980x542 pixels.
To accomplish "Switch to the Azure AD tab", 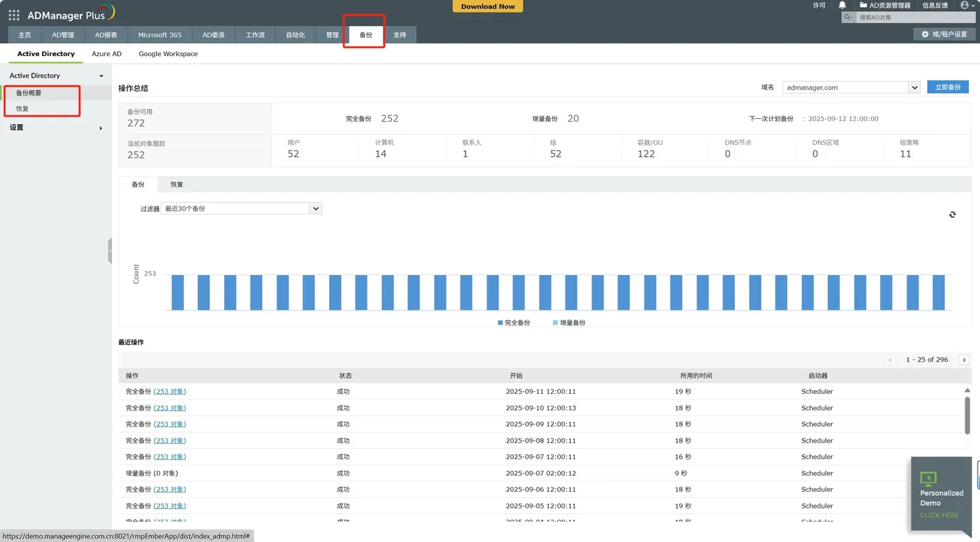I will 106,54.
